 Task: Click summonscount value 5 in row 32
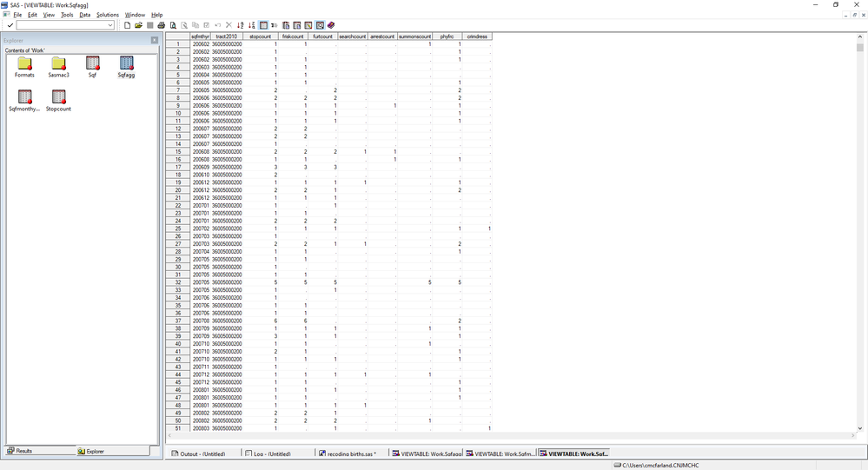414,282
